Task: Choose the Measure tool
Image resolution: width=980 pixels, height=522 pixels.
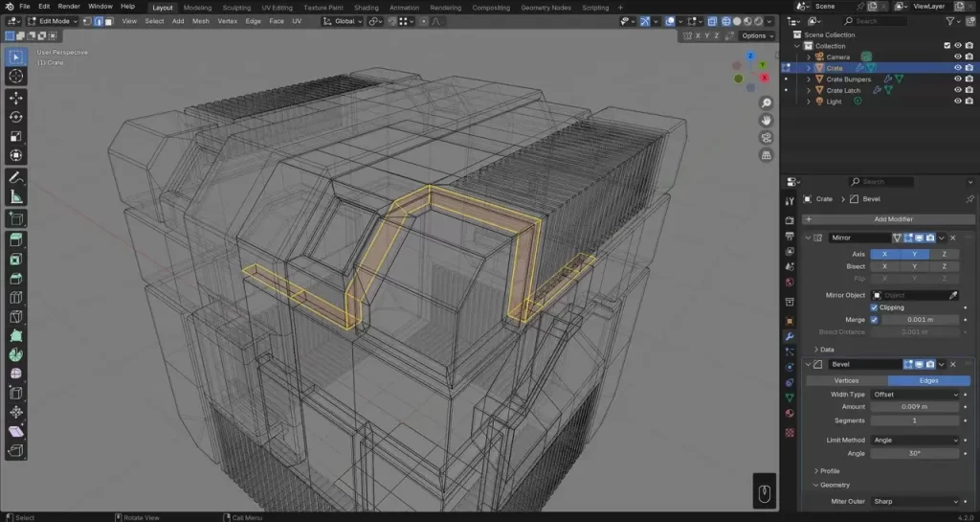Action: click(16, 196)
